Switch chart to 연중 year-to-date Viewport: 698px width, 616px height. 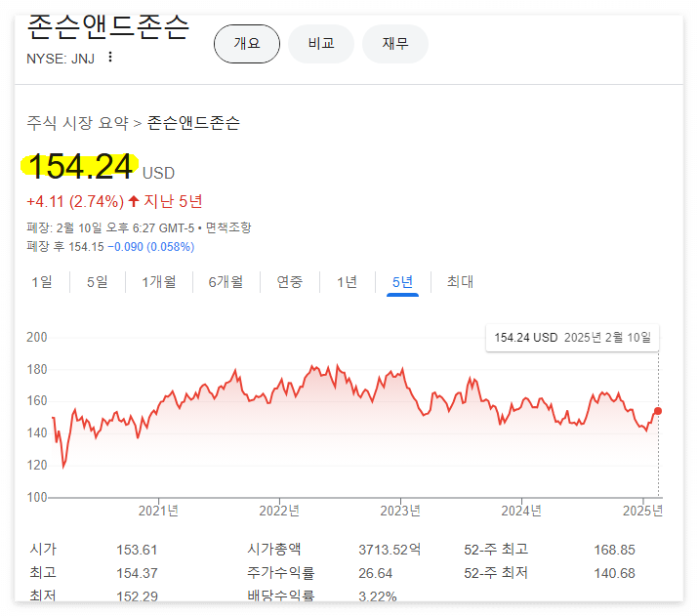click(289, 282)
